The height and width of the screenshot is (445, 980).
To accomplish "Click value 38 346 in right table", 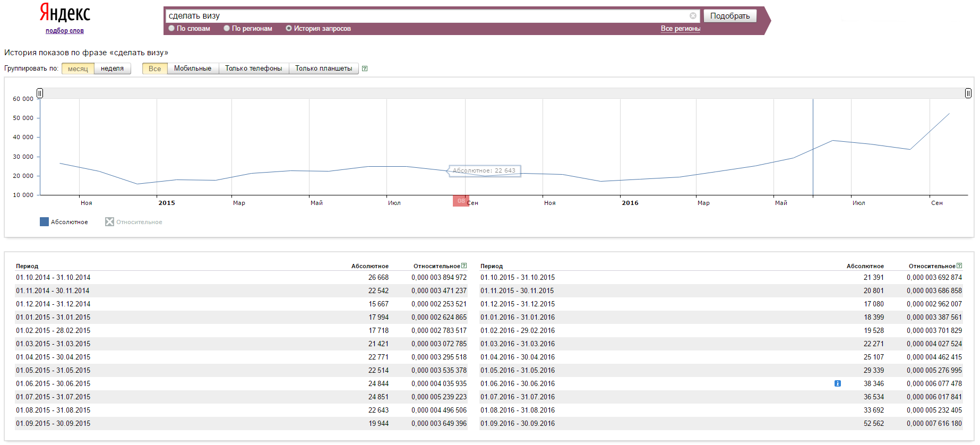I will point(874,383).
